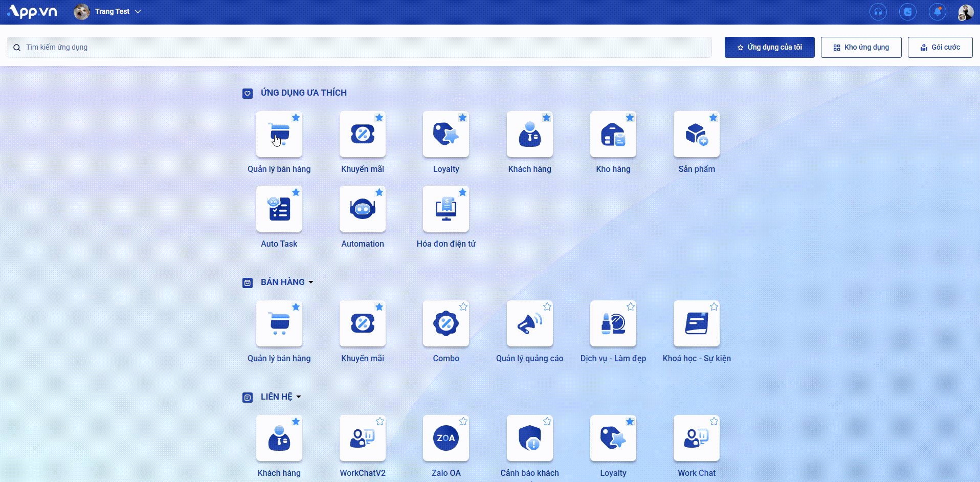Switch to Kho ứng dụng tab
Image resolution: width=980 pixels, height=482 pixels.
tap(861, 48)
